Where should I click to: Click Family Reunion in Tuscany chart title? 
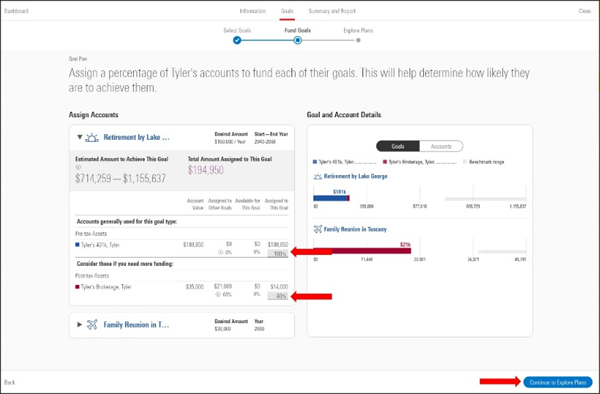click(355, 229)
